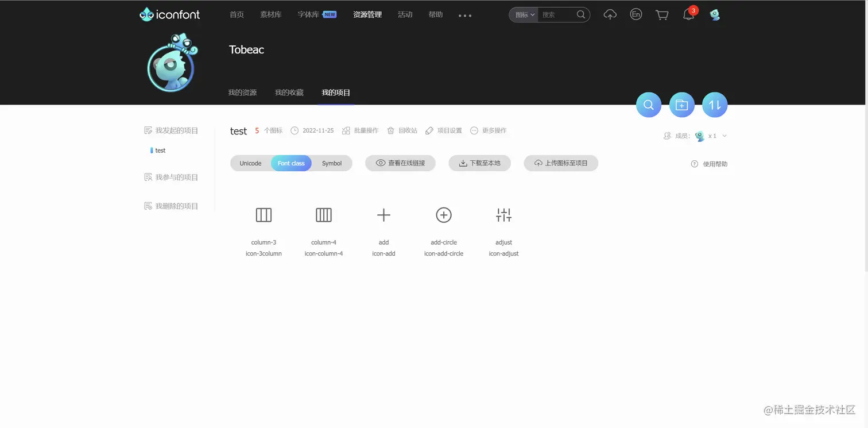Open the more menu dots in nav
Viewport: 868px width, 428px height.
pos(465,16)
